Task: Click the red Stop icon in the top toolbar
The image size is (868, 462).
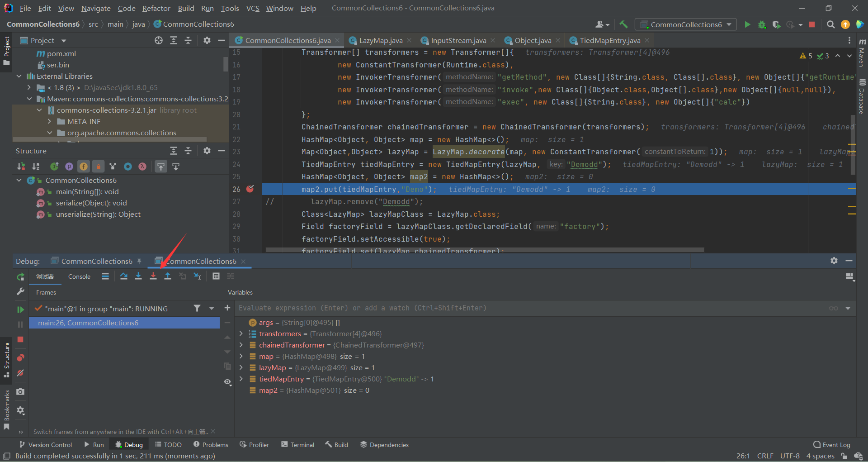Action: 812,24
